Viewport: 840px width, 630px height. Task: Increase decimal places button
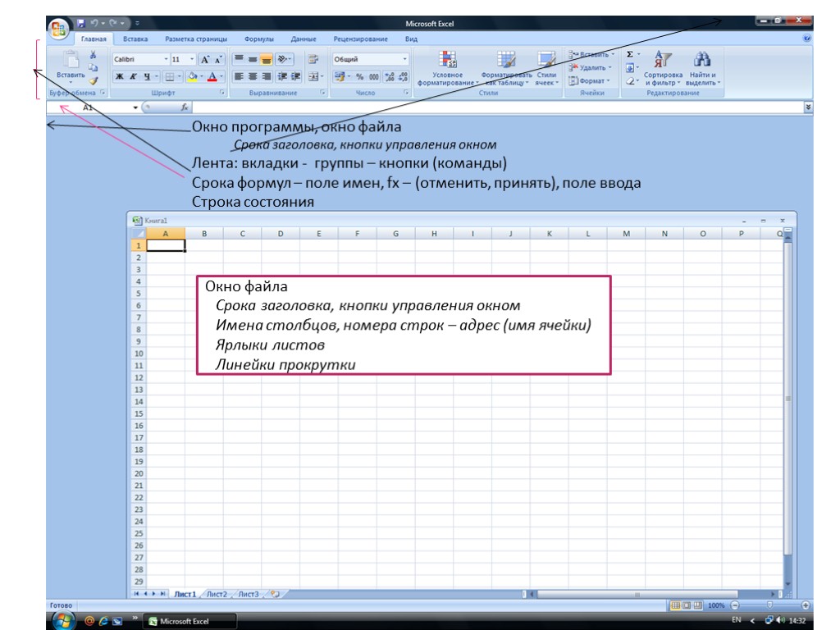390,76
